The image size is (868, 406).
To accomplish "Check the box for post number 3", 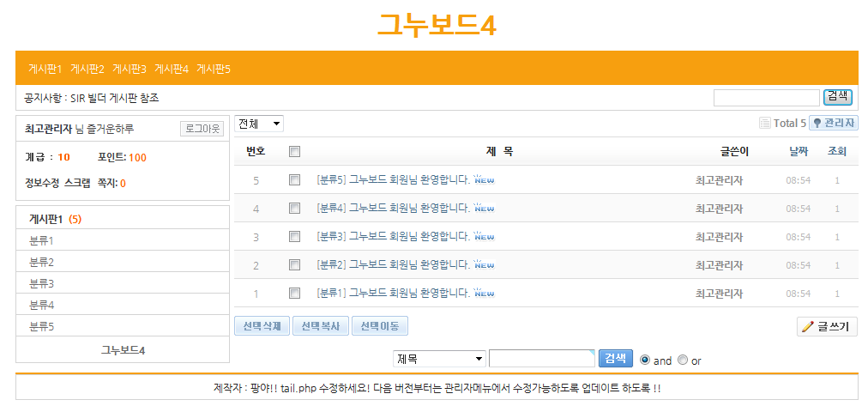I will [x=294, y=237].
